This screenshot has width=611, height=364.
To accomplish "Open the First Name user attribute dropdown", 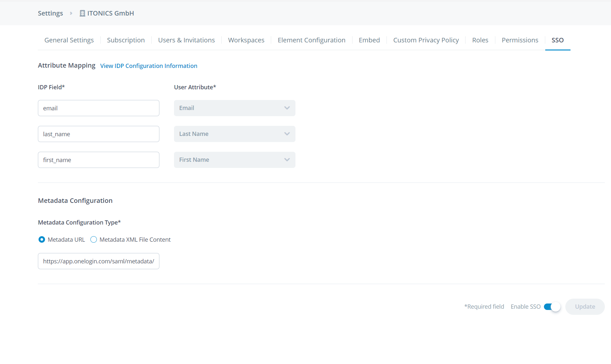I will [x=234, y=160].
